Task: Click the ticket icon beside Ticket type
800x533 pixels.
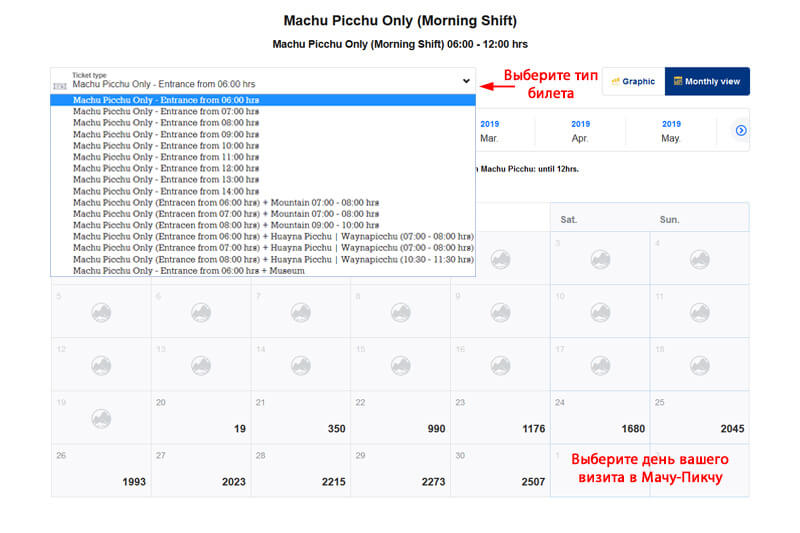Action: (x=60, y=86)
